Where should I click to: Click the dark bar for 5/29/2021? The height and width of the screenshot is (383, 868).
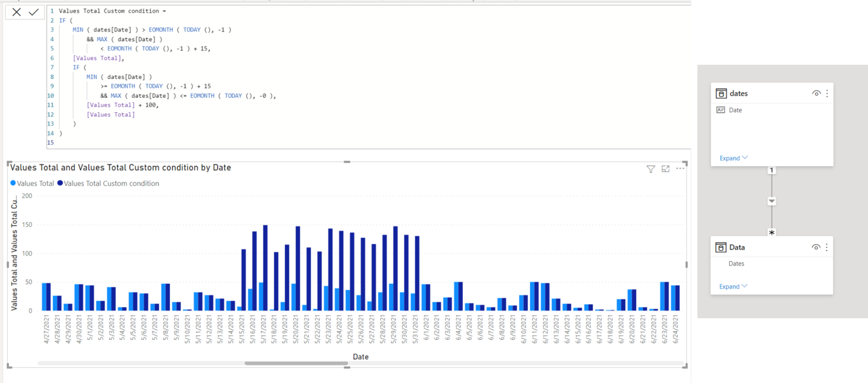point(396,269)
